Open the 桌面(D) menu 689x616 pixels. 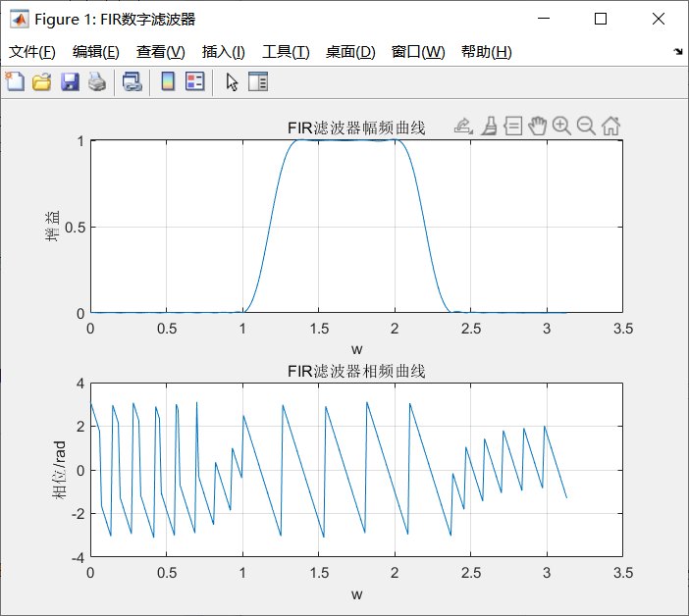click(350, 52)
